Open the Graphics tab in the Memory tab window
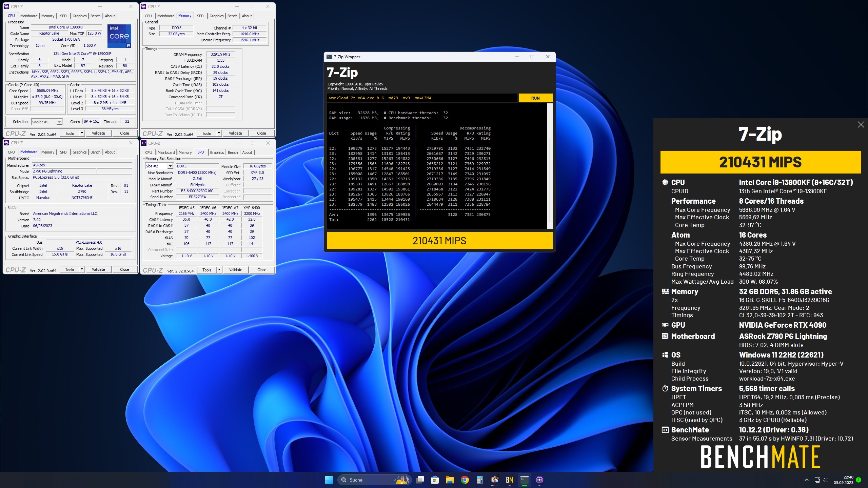 coord(216,16)
